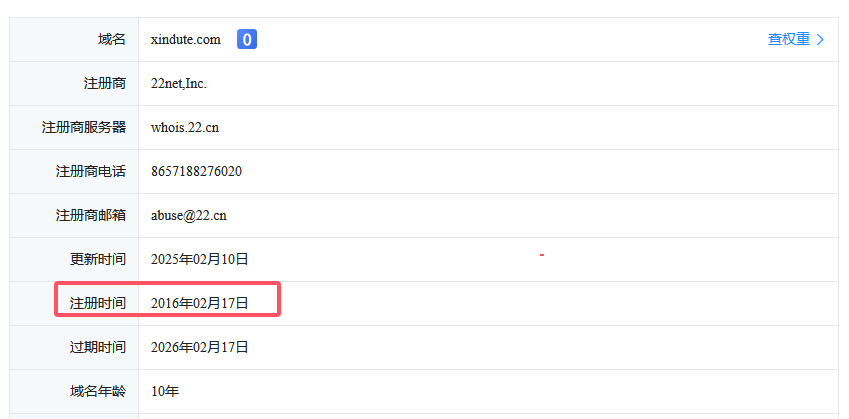Open the 查权重 link
849x419 pixels.
[789, 40]
